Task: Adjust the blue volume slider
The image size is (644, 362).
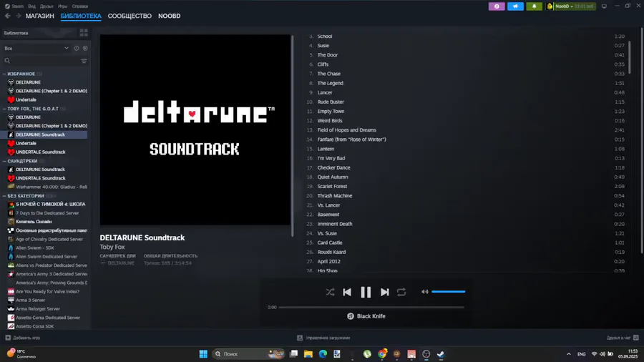Action: [x=448, y=292]
